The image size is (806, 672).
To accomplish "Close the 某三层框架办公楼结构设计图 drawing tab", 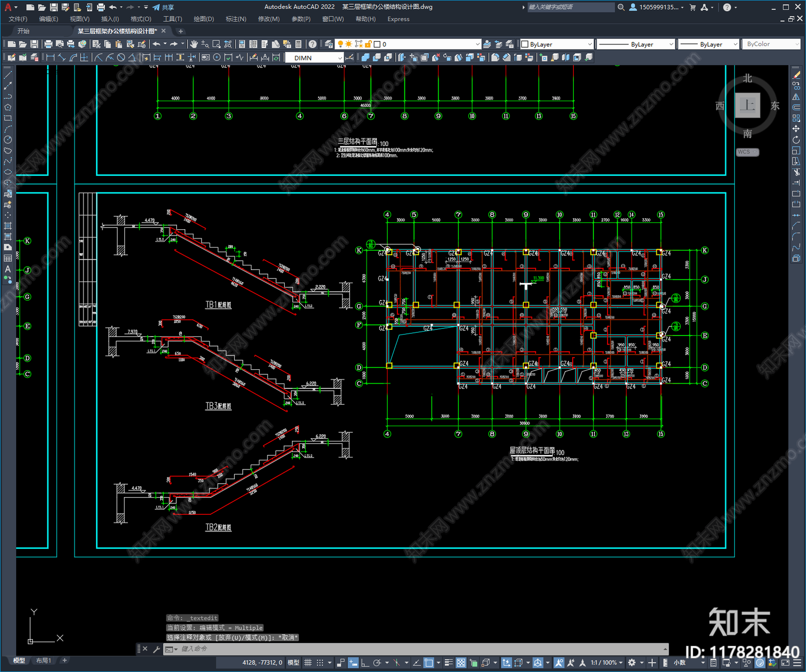I will pos(164,31).
